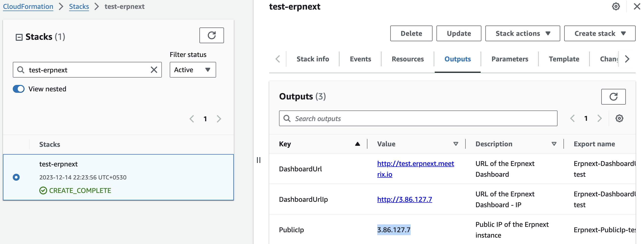Open the Filter status Active dropdown
This screenshot has width=644, height=244.
(x=193, y=70)
